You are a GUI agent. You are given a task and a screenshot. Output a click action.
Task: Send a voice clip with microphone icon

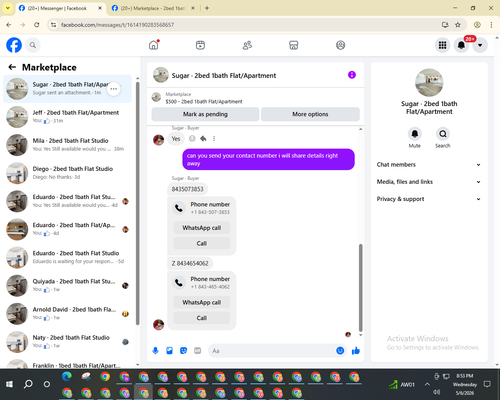coord(155,351)
